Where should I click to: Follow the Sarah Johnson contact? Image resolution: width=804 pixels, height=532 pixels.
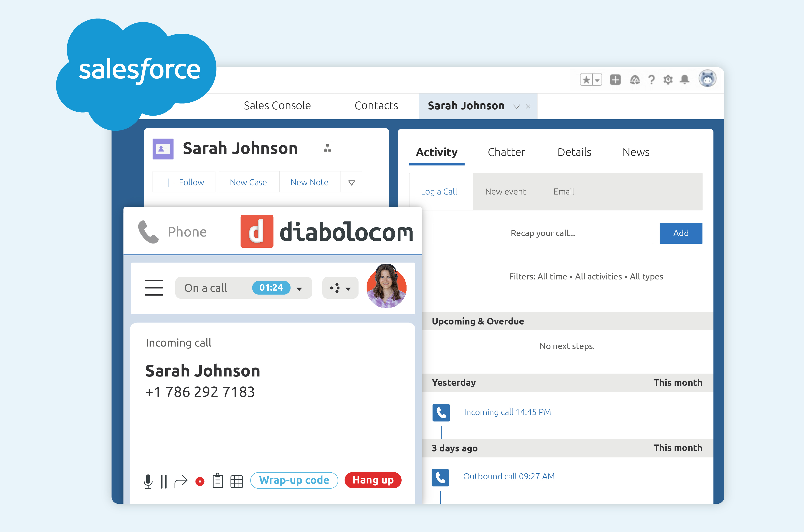click(x=184, y=182)
